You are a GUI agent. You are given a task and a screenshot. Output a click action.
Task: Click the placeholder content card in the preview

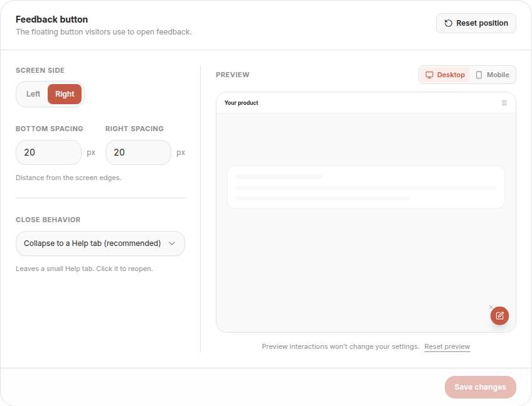tap(366, 187)
